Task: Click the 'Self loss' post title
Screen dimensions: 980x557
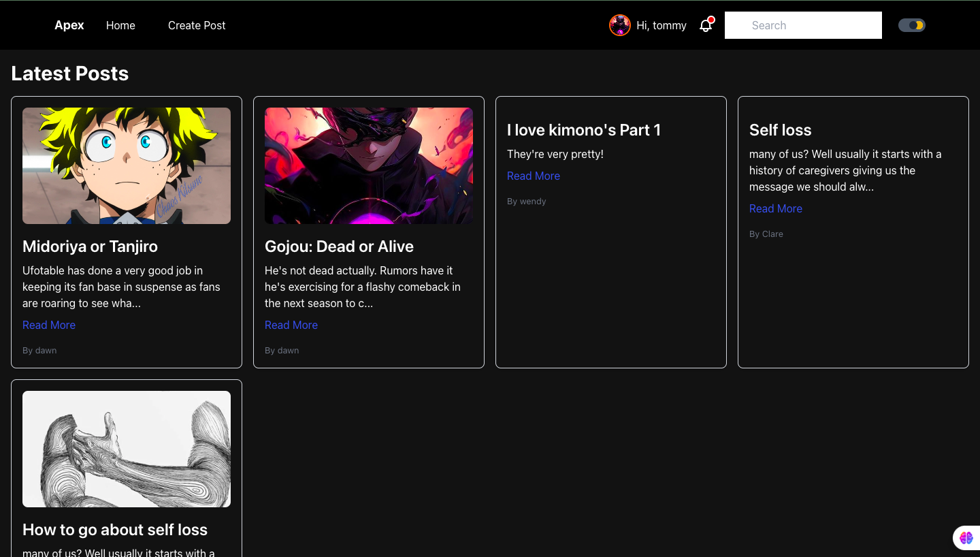Action: pyautogui.click(x=781, y=130)
